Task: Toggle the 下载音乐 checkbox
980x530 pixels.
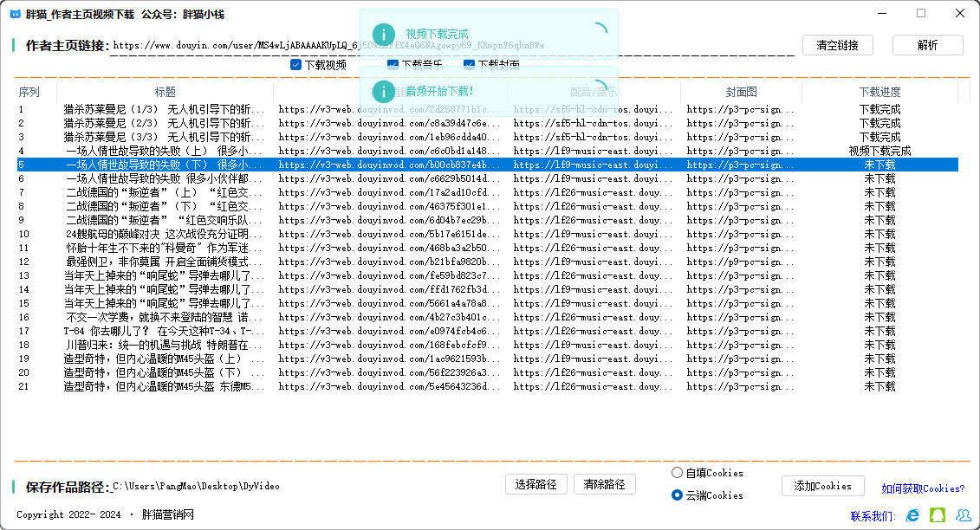Action: pos(393,64)
